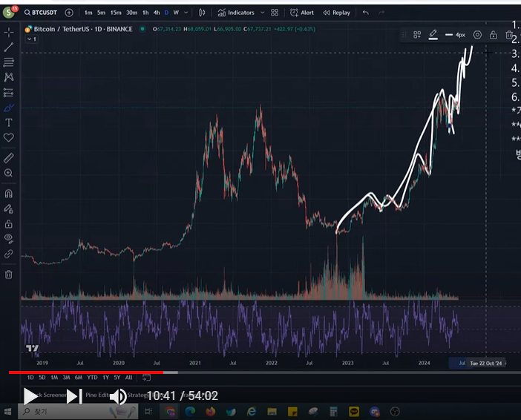Image resolution: width=521 pixels, height=420 pixels.
Task: Open the Indicators dialog
Action: (x=236, y=13)
